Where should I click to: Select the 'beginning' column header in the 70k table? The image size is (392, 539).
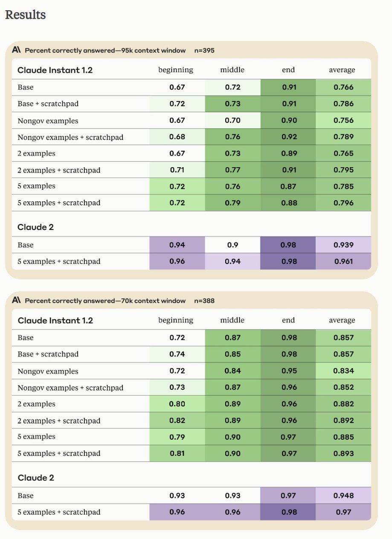click(x=176, y=320)
